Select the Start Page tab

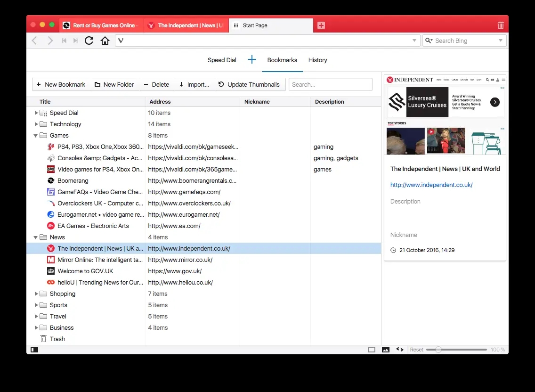[271, 25]
